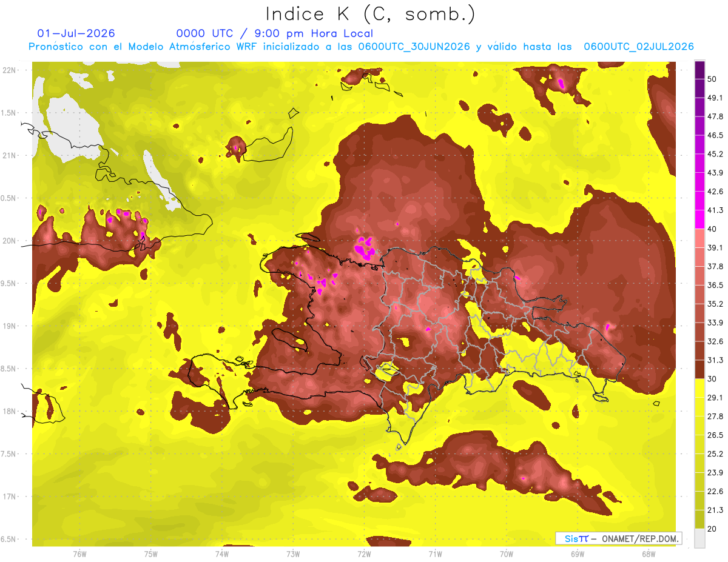Image resolution: width=728 pixels, height=562 pixels.
Task: Click the '9.5N' latitude label
Action: click(x=8, y=283)
